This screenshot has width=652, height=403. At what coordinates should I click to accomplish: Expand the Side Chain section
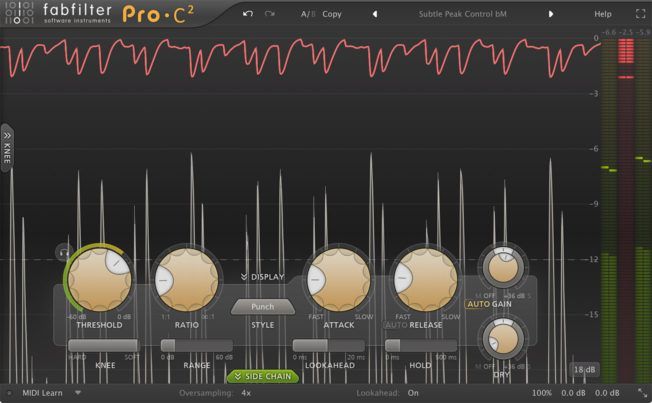pos(263,376)
